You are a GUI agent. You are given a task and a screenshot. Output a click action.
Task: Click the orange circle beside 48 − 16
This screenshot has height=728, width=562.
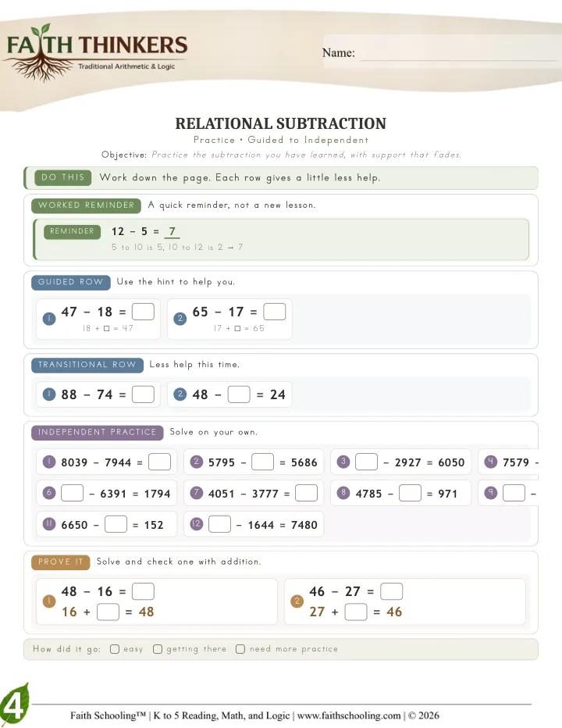pos(49,601)
